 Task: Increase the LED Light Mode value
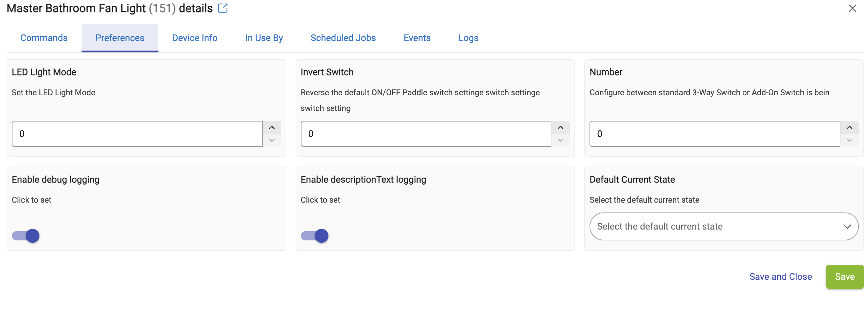[272, 127]
